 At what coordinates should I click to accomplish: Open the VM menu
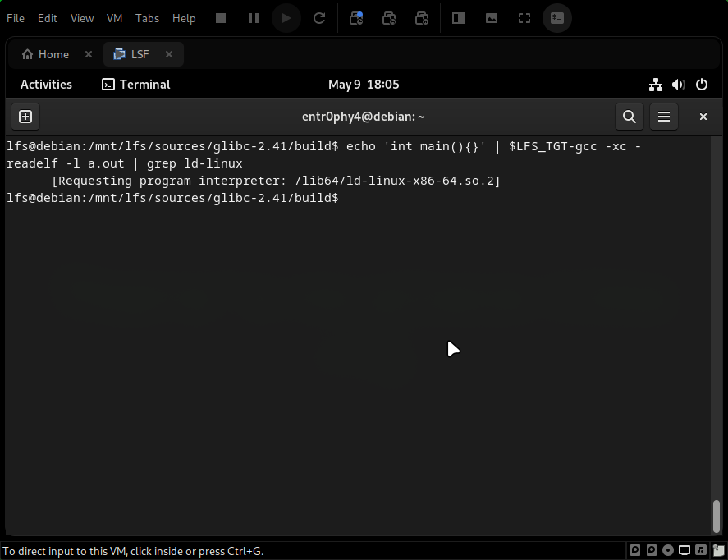point(114,17)
